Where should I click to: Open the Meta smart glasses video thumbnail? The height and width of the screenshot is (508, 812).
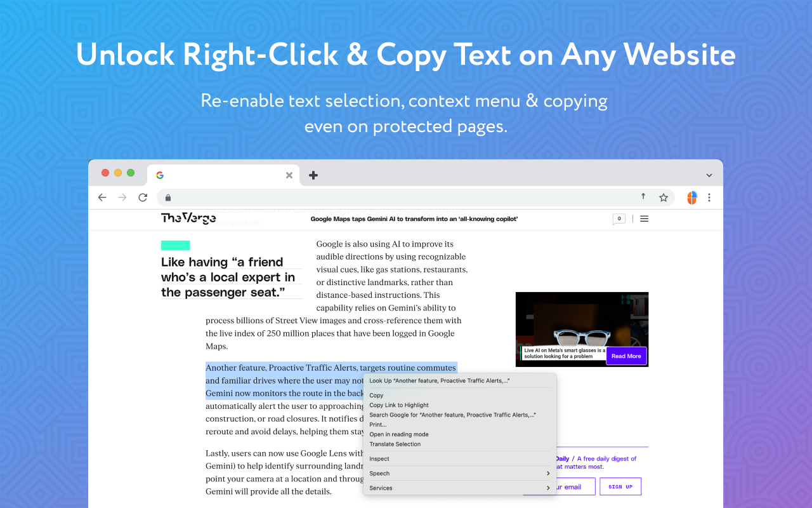582,329
